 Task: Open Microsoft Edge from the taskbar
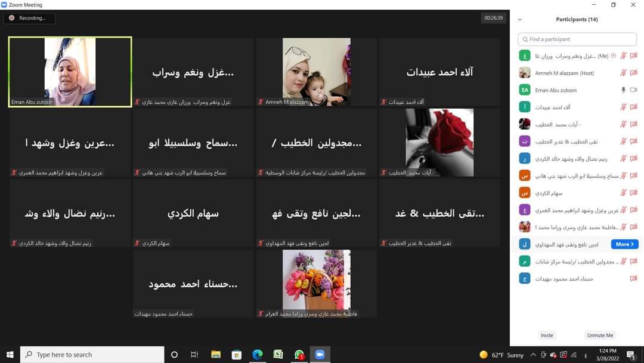click(x=258, y=355)
